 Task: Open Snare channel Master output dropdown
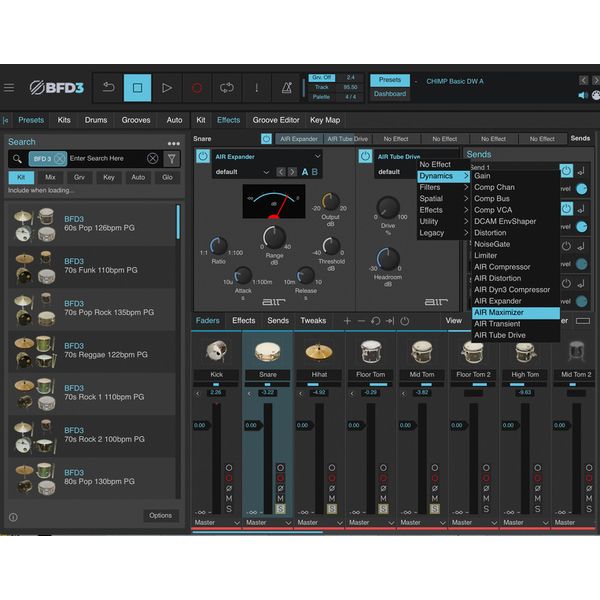click(x=268, y=522)
